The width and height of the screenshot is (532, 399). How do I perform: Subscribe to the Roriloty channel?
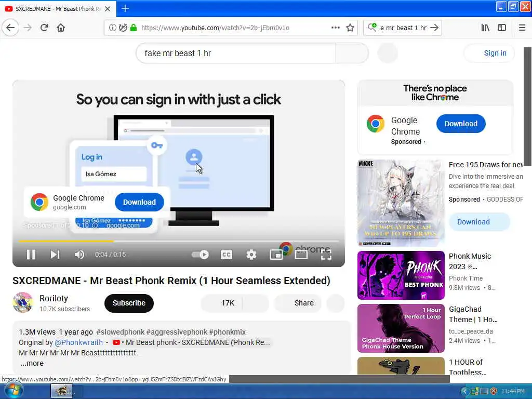click(129, 303)
